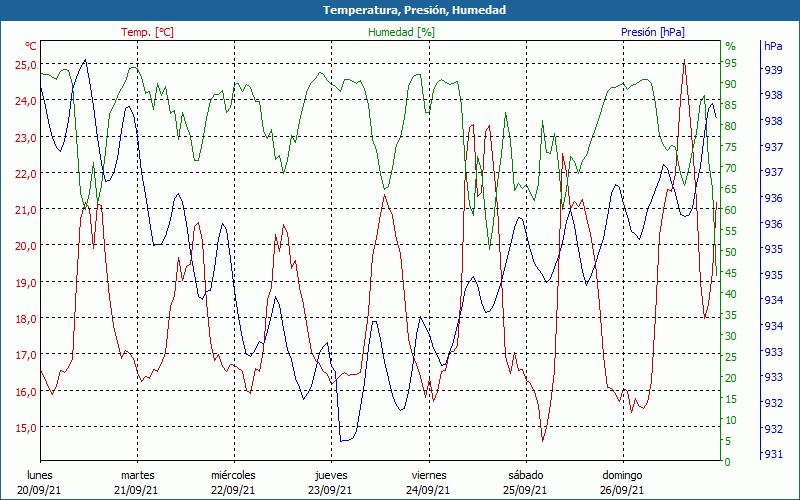
Task: Click the 5 humidity axis value
Action: [x=728, y=441]
